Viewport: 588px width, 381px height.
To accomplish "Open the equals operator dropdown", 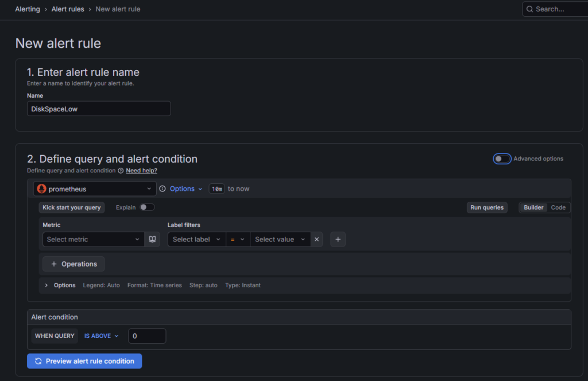I will (238, 239).
